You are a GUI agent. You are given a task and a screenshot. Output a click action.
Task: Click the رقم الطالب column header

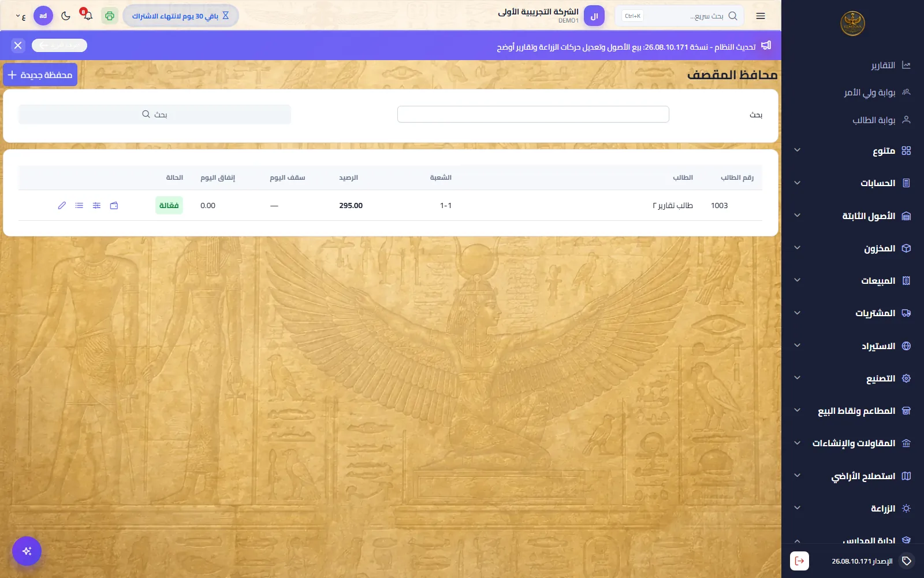pos(737,177)
